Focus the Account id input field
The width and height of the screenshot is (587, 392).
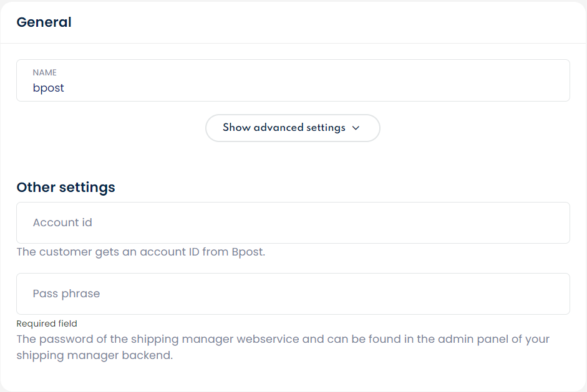coord(293,222)
